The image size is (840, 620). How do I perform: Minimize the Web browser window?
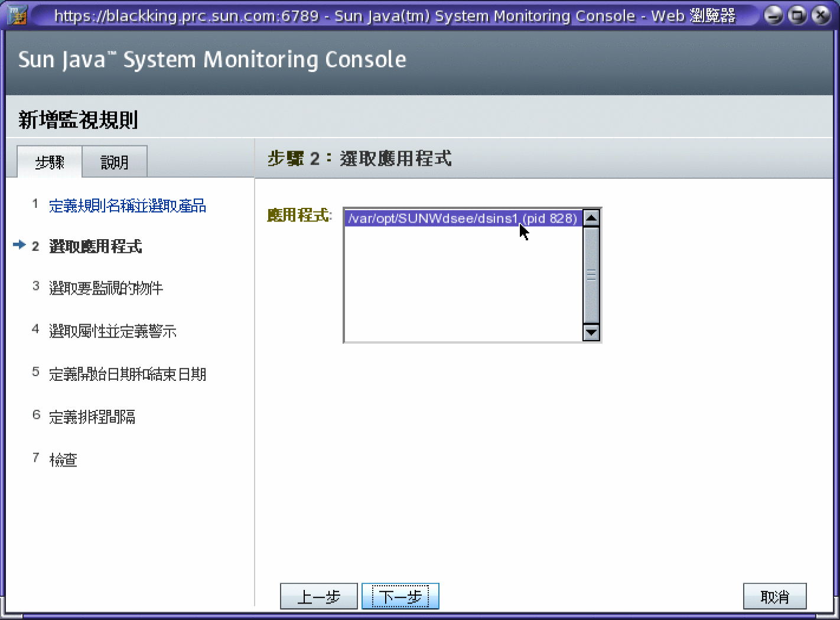[773, 15]
